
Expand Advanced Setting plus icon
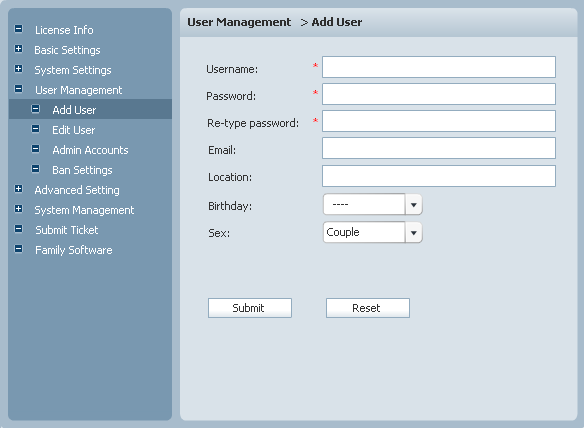[18, 189]
